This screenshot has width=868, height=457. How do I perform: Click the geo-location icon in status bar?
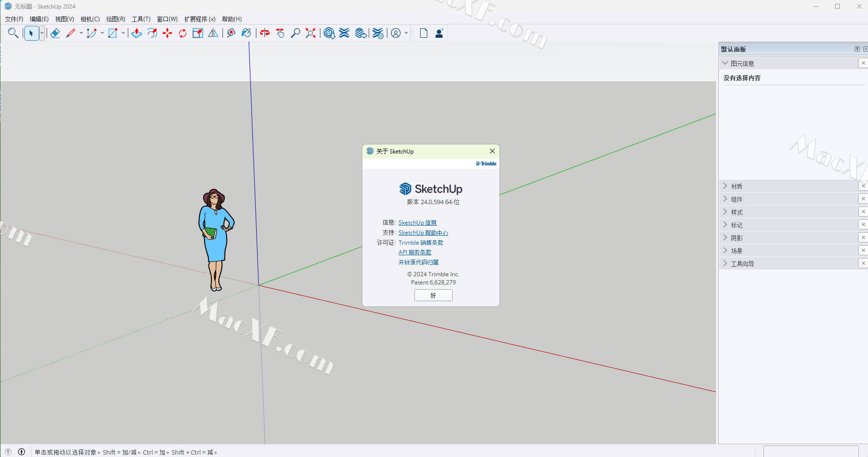8,452
